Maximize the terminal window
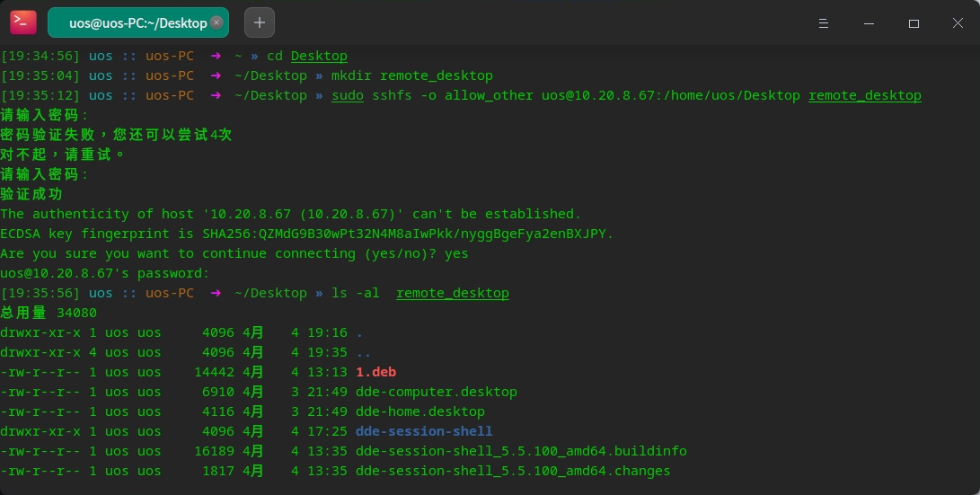 pos(914,23)
